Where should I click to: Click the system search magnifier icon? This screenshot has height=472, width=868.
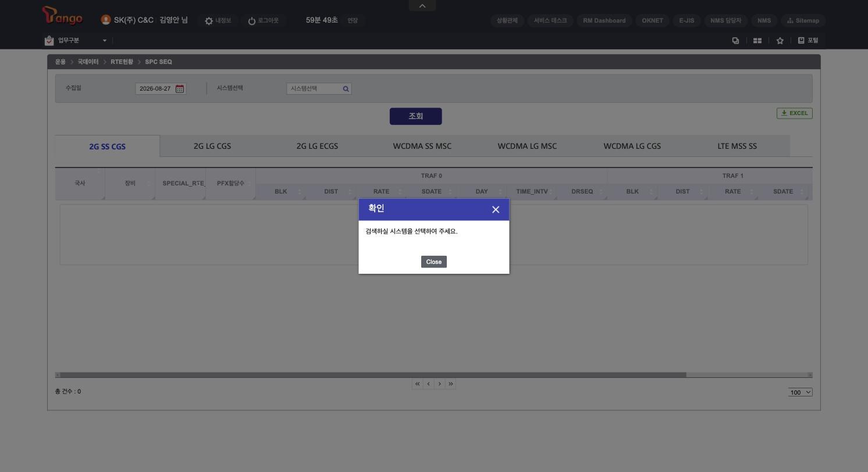346,89
